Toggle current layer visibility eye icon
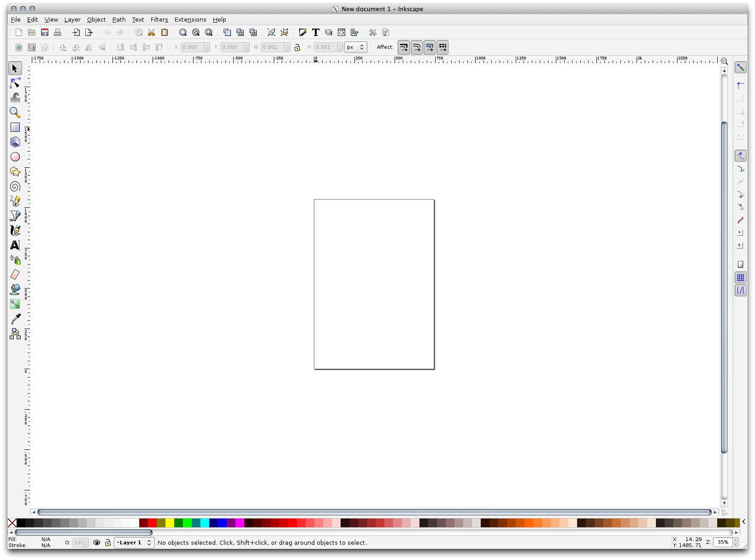Image resolution: width=755 pixels, height=560 pixels. 96,542
